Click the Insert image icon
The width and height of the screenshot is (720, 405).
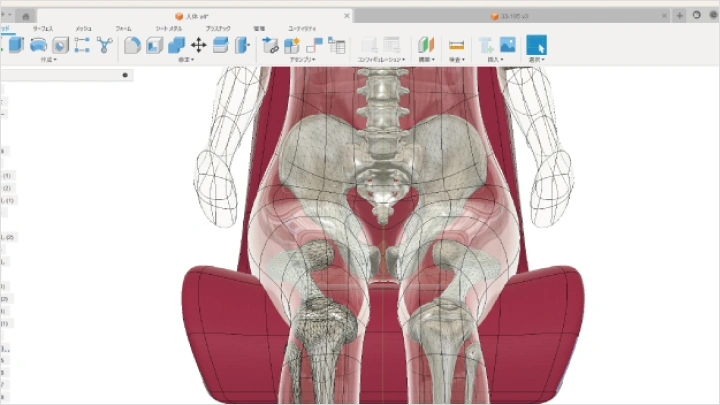click(x=507, y=45)
